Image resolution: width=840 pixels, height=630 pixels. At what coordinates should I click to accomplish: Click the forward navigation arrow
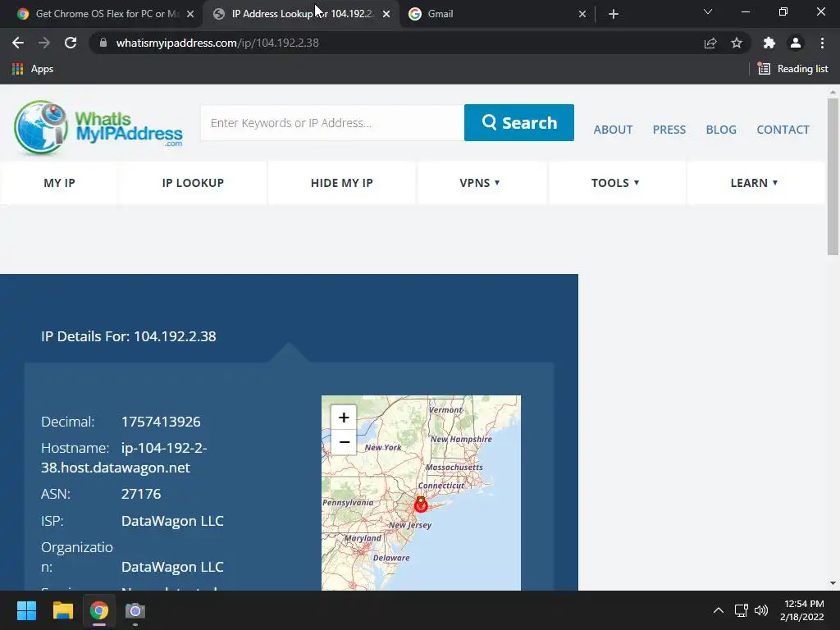(x=44, y=43)
